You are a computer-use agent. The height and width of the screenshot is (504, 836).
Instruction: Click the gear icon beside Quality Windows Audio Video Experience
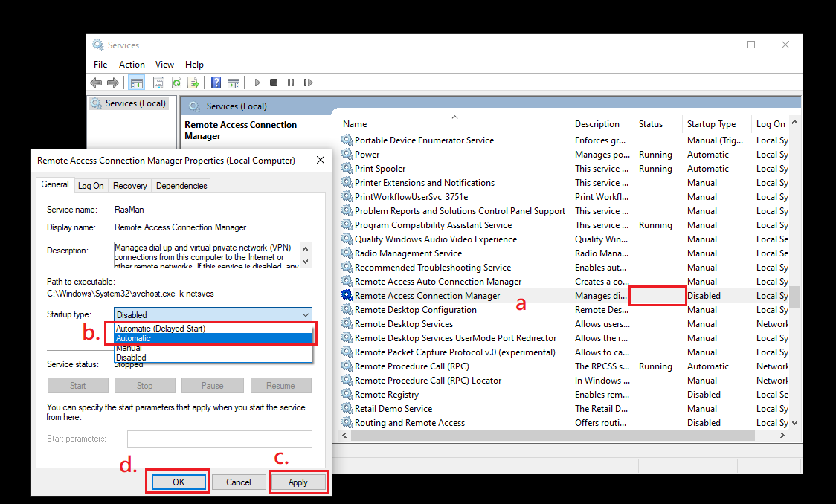coord(347,239)
